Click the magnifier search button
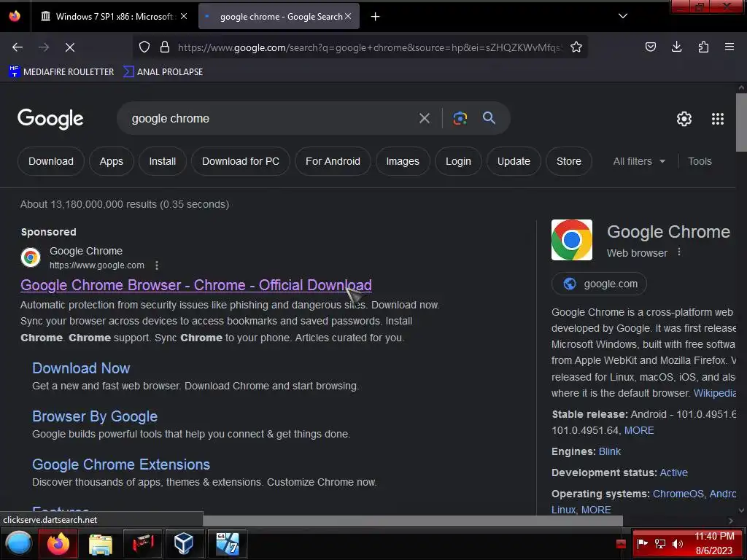This screenshot has width=747, height=560. tap(489, 117)
